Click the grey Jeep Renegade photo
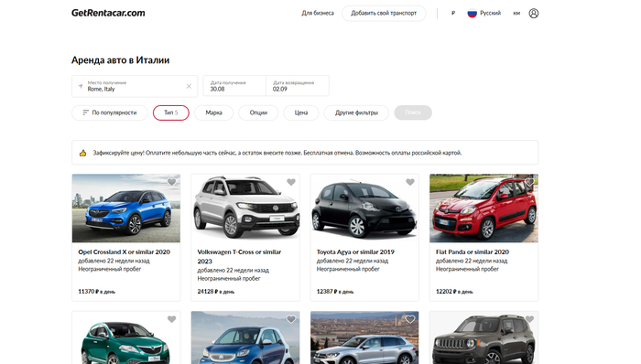Image resolution: width=641 pixels, height=364 pixels. pos(484,337)
